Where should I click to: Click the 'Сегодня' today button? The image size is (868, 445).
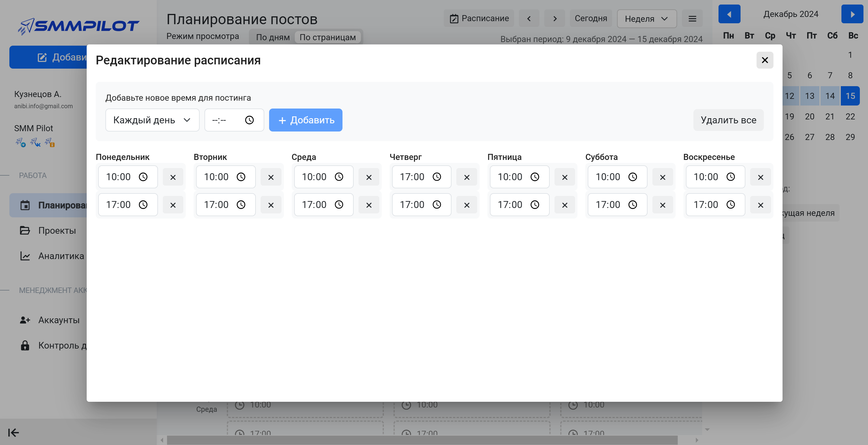(x=591, y=18)
